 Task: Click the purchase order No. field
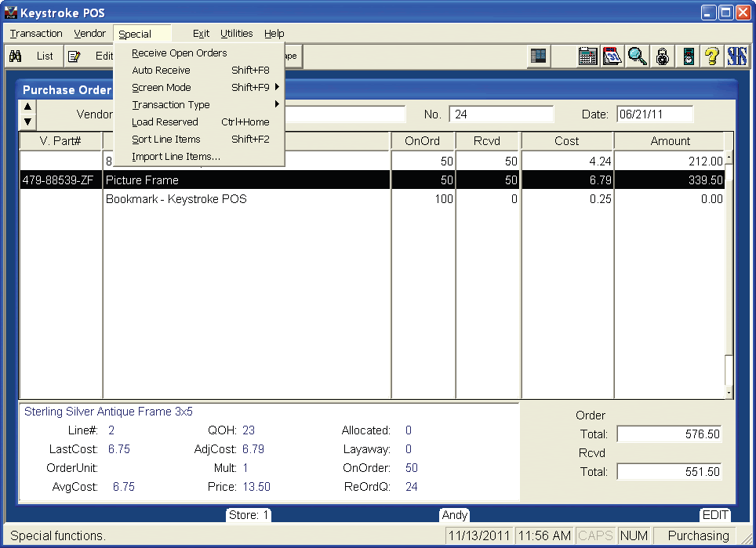[x=500, y=114]
